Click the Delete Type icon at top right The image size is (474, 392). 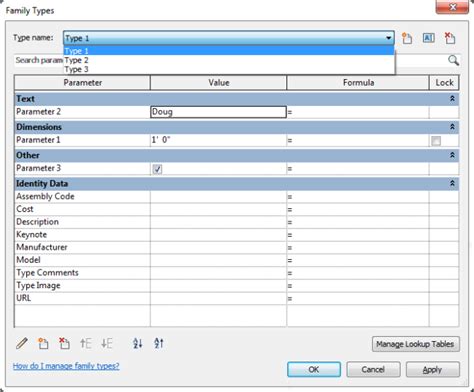click(450, 38)
